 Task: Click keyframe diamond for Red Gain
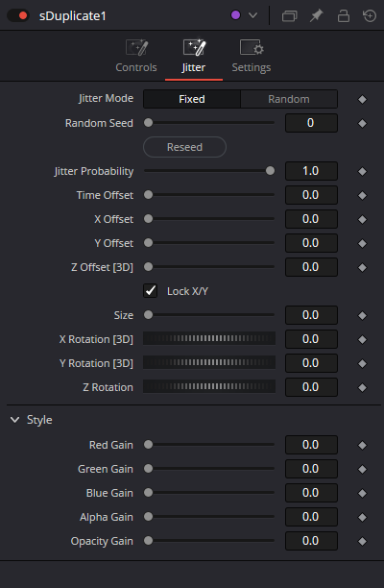(x=362, y=445)
